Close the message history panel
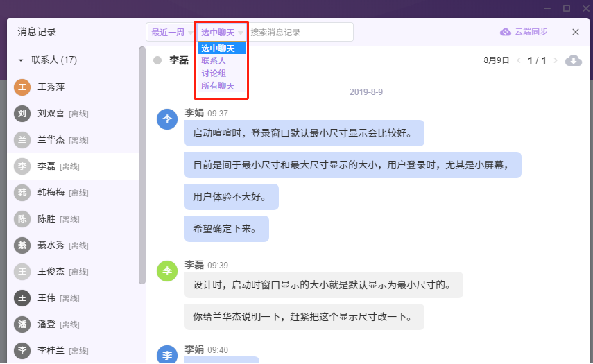Viewport: 593px width, 364px height. (576, 32)
